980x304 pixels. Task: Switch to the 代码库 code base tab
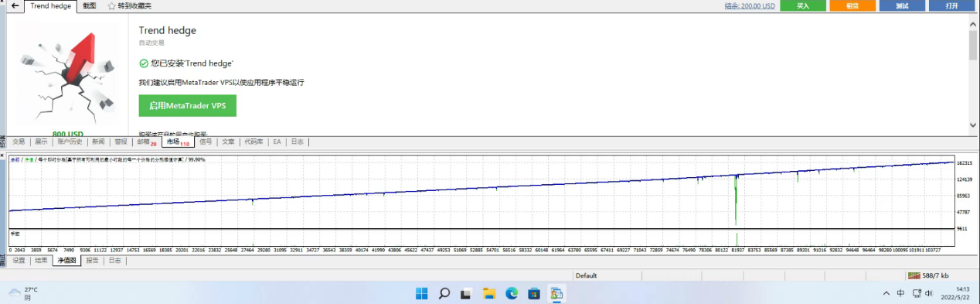click(x=254, y=142)
